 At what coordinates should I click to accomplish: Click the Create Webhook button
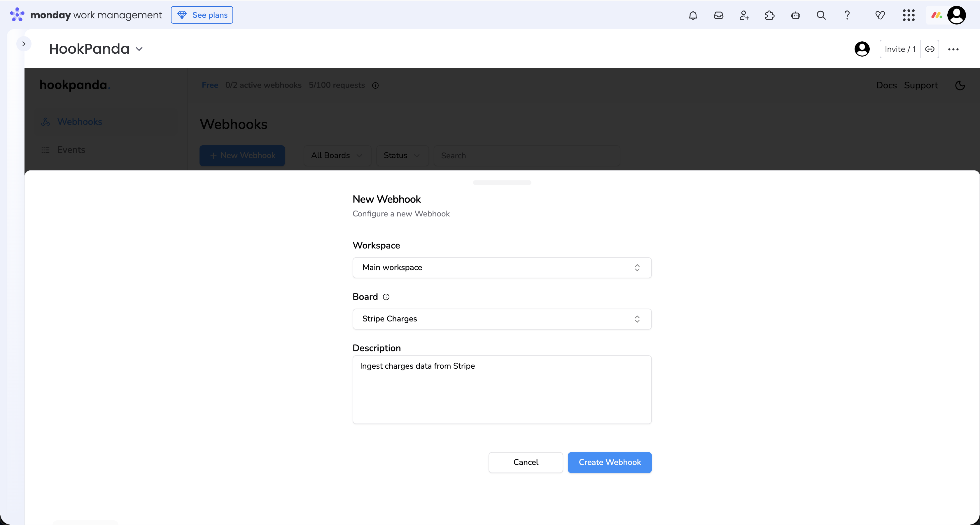[x=610, y=462]
